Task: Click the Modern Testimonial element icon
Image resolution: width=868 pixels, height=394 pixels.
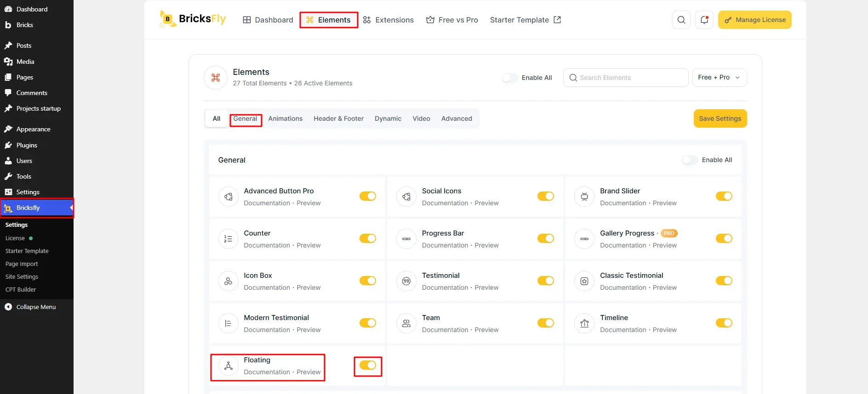Action: pyautogui.click(x=228, y=324)
